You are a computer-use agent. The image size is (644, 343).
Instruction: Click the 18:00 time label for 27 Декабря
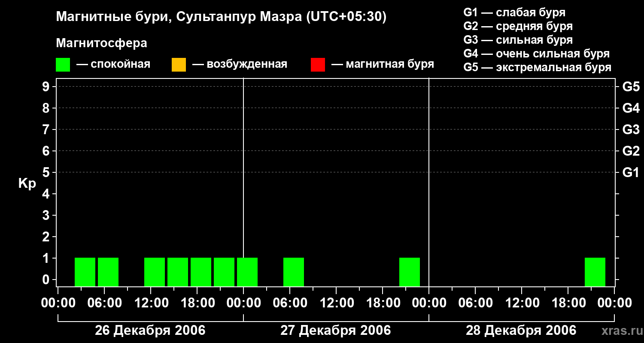[383, 303]
